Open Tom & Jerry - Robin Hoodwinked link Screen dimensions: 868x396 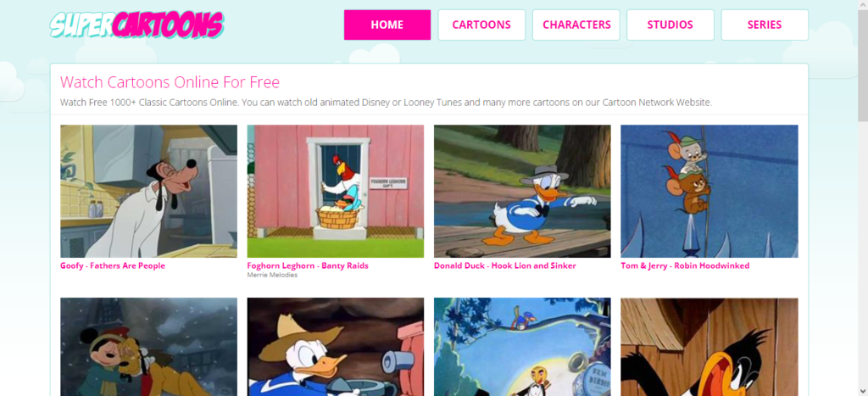coord(685,266)
